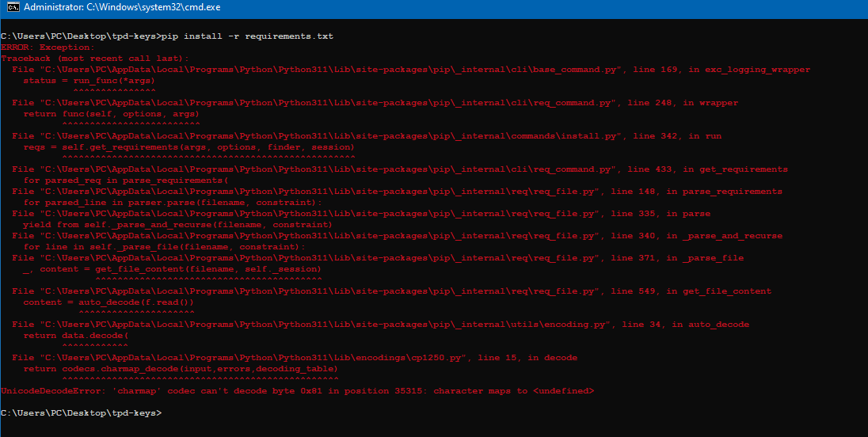868x437 pixels.
Task: Select the text 'line 342, in run'
Action: [x=677, y=136]
